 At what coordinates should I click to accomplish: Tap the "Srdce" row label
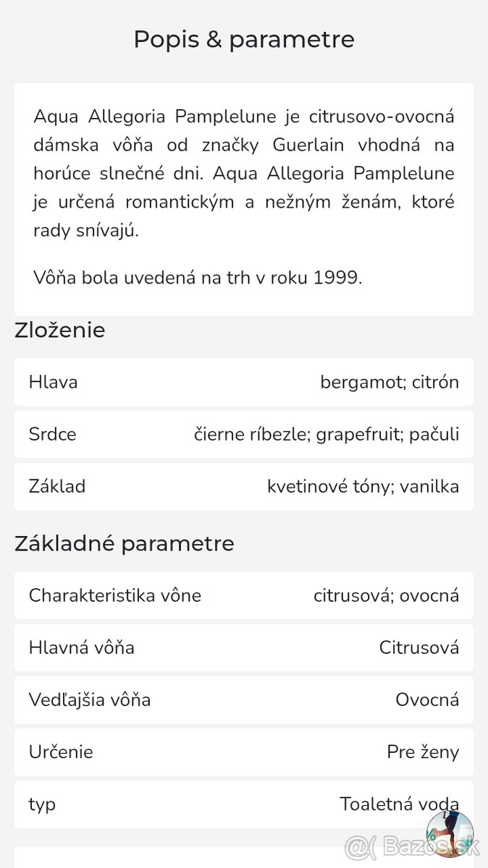point(53,434)
